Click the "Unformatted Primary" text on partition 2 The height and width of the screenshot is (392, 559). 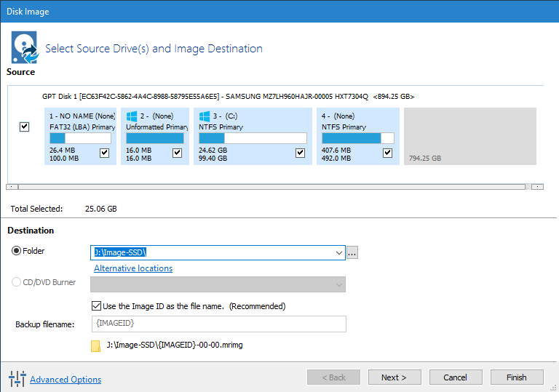click(x=157, y=127)
